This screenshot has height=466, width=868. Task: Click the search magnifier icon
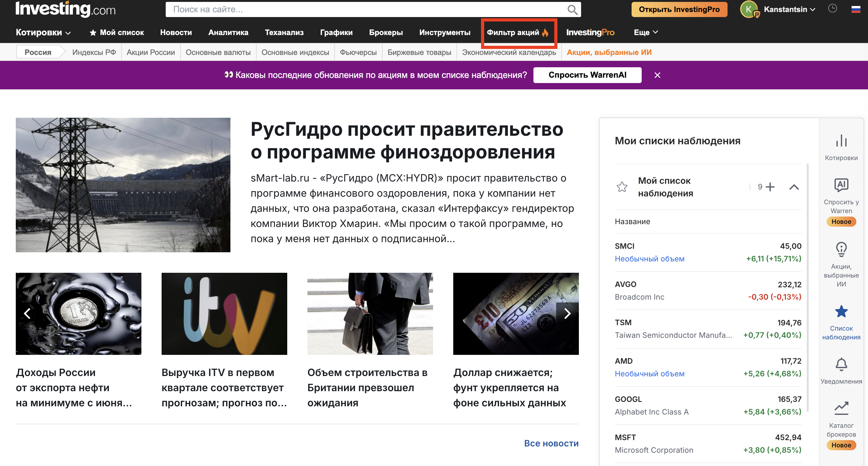(572, 9)
